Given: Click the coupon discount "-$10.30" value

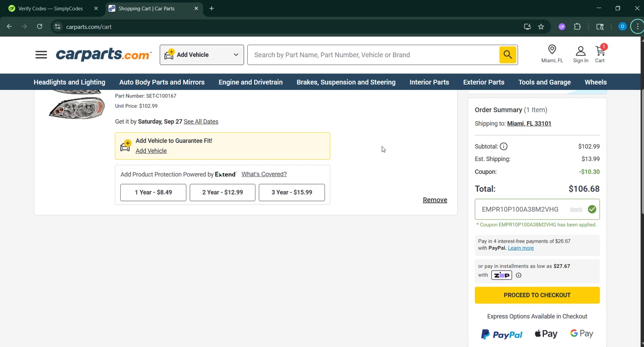Looking at the screenshot, I should click(589, 172).
